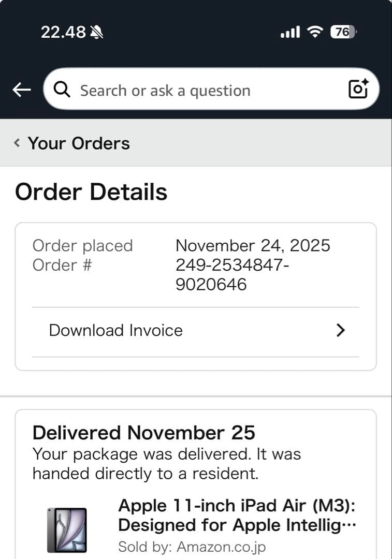Tap the back arrow at the top left

point(21,89)
